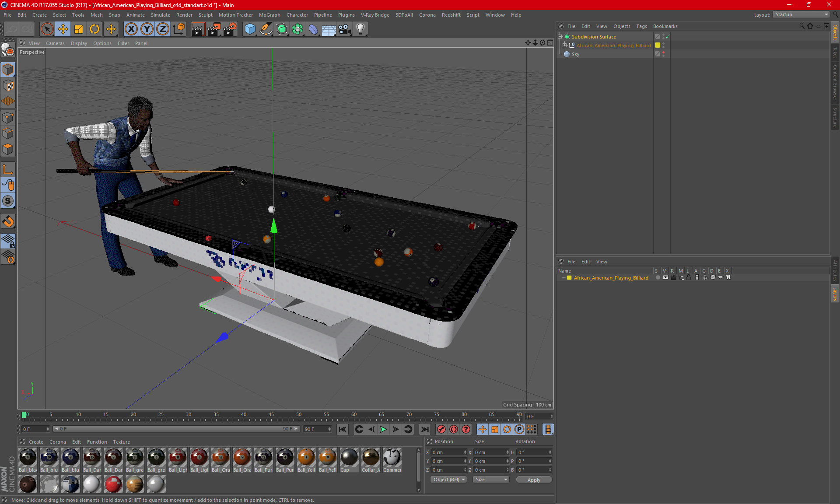Enable Axis mode tool
Image resolution: width=840 pixels, height=504 pixels.
(x=8, y=169)
